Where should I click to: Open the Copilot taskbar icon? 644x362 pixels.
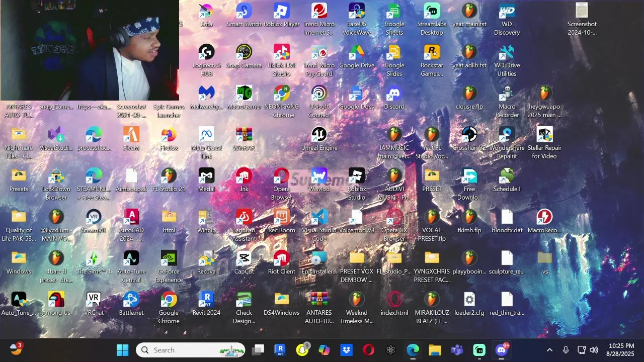pos(324,350)
